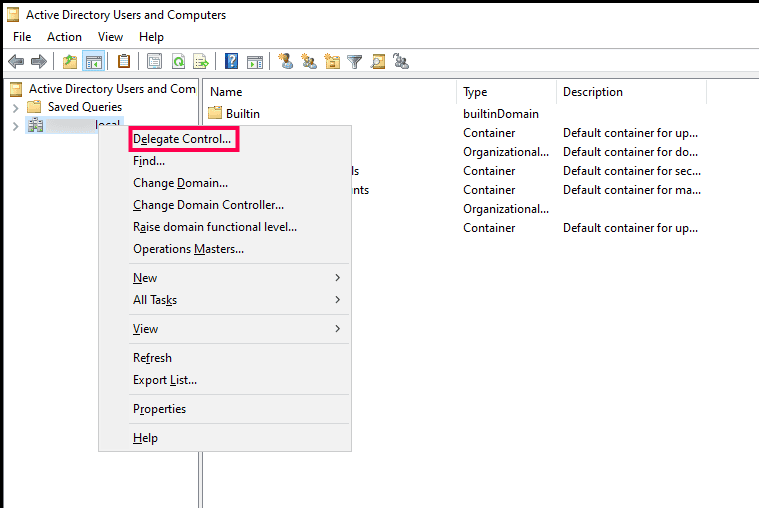Viewport: 759px width, 508px height.
Task: Open Properties from context menu
Action: (x=159, y=409)
